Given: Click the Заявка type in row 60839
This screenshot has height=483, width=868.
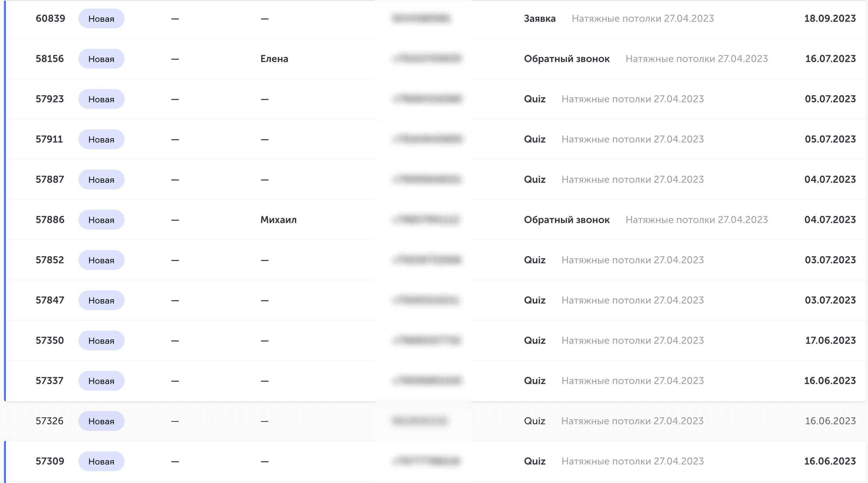Looking at the screenshot, I should pos(539,18).
